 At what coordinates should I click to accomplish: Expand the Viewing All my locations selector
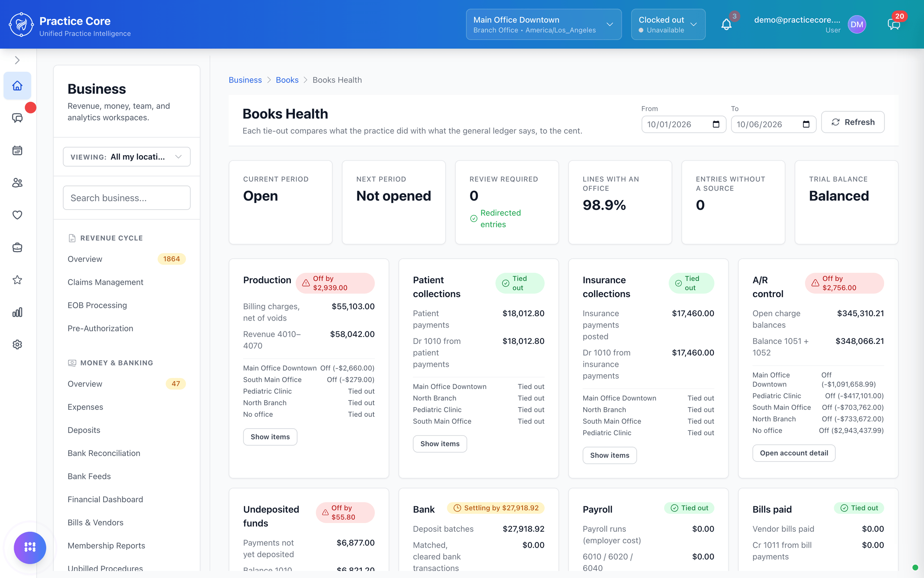tap(126, 157)
